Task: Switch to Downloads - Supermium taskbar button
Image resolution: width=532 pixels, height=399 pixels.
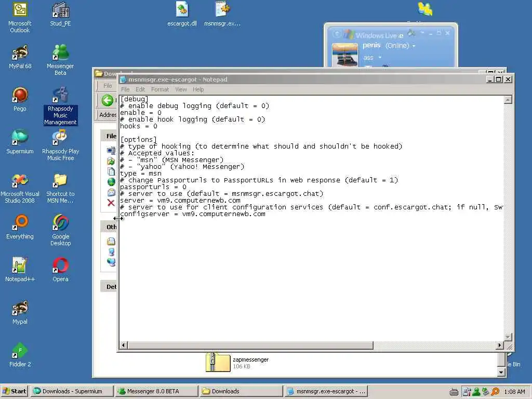Action: [x=72, y=391]
